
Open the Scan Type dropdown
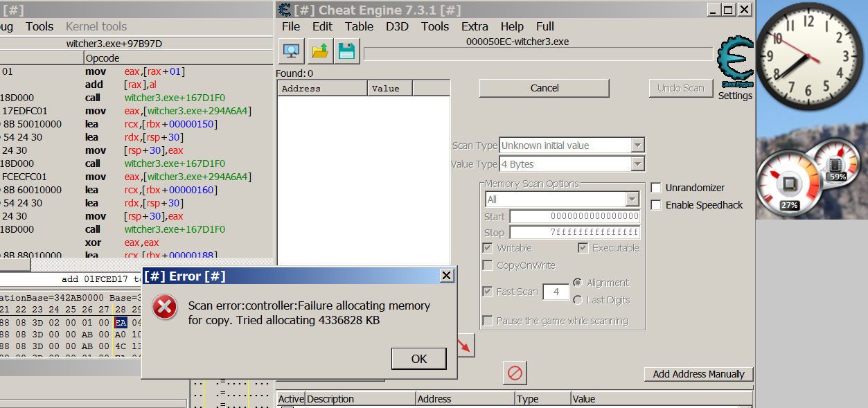coord(637,145)
